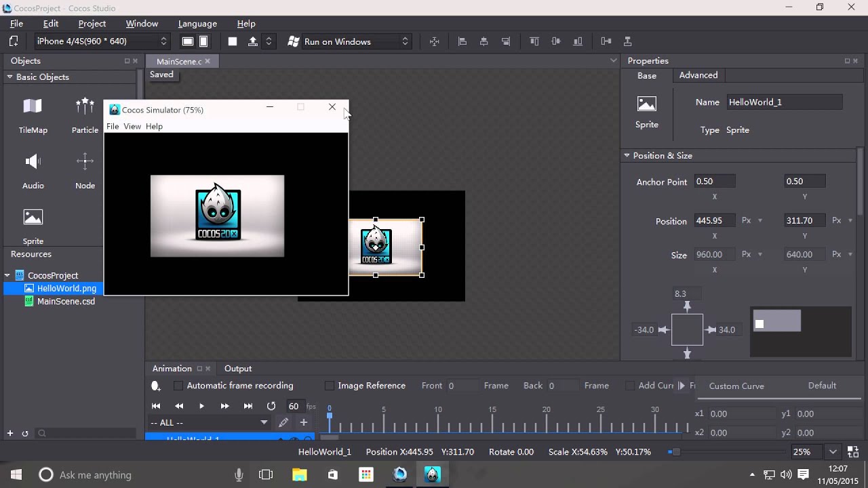Image resolution: width=868 pixels, height=488 pixels.
Task: Select the Audio object
Action: coord(33,171)
